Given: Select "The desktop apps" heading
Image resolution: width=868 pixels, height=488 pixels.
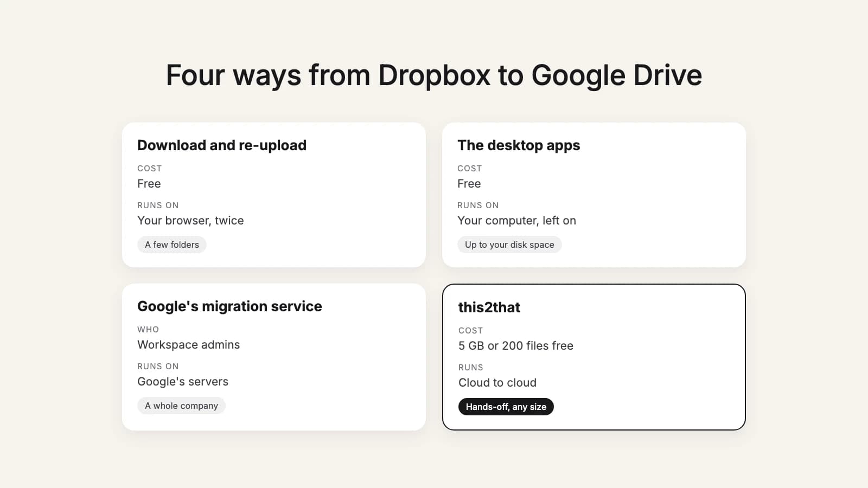Looking at the screenshot, I should [x=519, y=145].
